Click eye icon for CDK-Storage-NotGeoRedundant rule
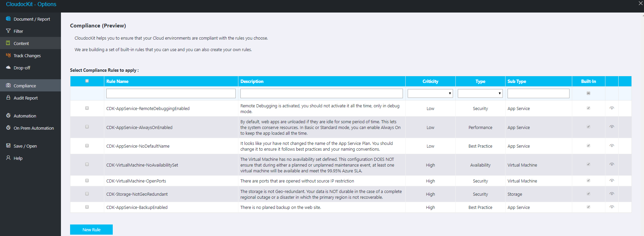The image size is (644, 236). click(x=612, y=194)
